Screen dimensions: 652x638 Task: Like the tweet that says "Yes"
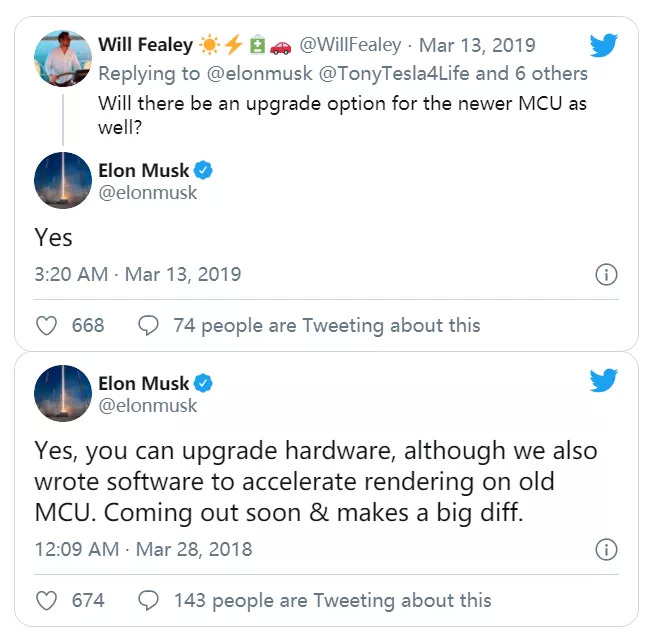pos(46,326)
